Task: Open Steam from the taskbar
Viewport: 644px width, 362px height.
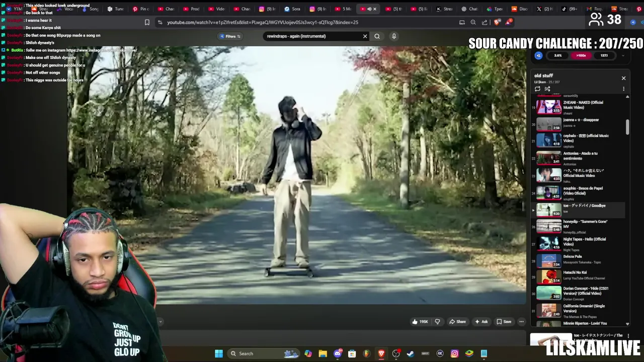Action: point(411,353)
